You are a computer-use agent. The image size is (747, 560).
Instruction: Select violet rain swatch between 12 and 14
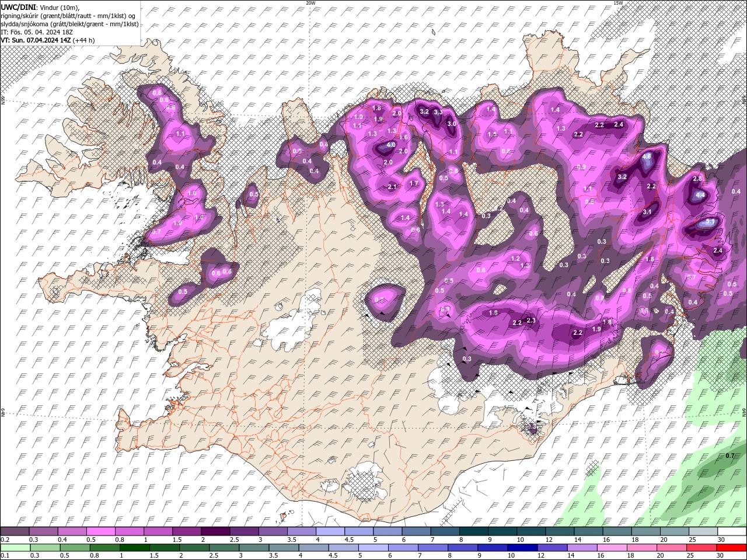pyautogui.click(x=552, y=548)
